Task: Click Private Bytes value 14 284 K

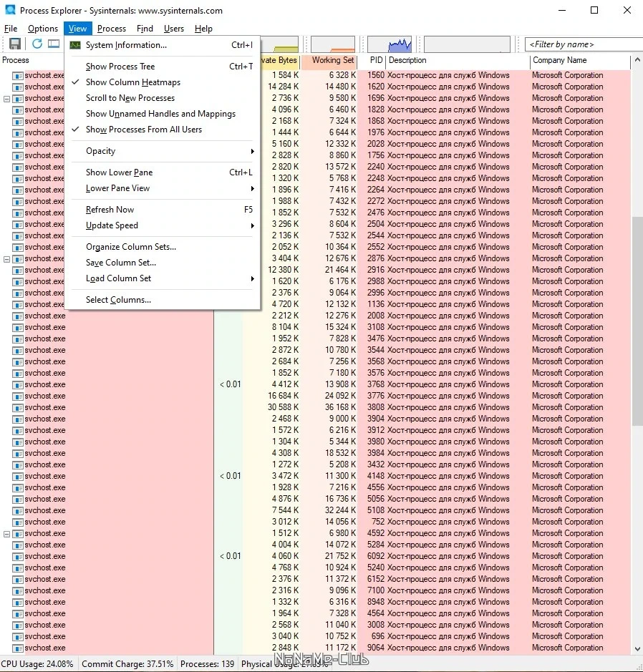Action: [284, 87]
